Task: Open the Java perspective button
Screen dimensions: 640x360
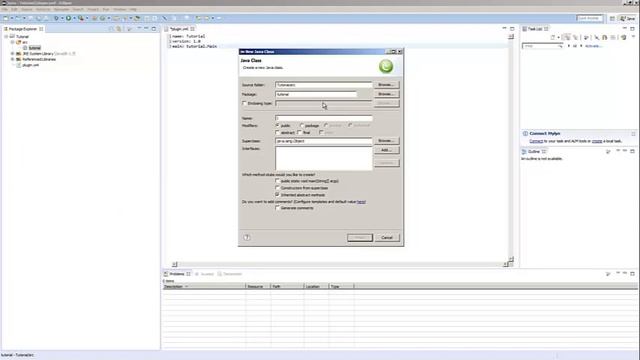Action: pos(628,18)
